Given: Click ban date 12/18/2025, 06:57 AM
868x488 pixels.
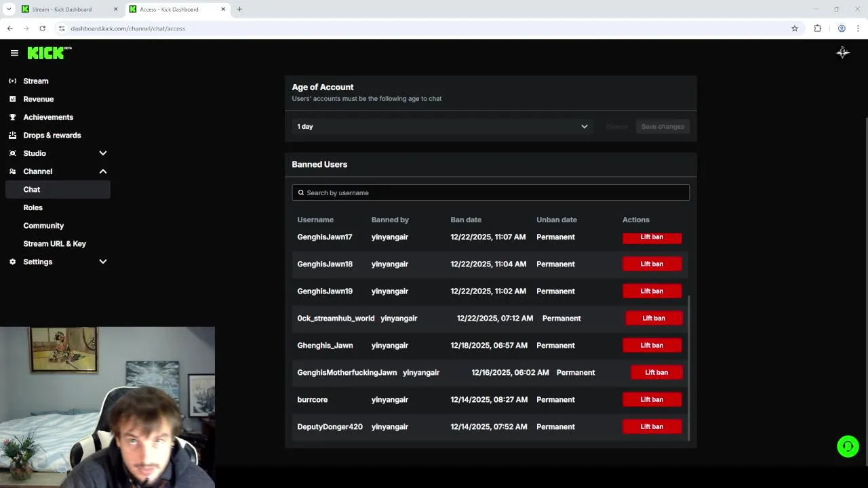Looking at the screenshot, I should 489,345.
